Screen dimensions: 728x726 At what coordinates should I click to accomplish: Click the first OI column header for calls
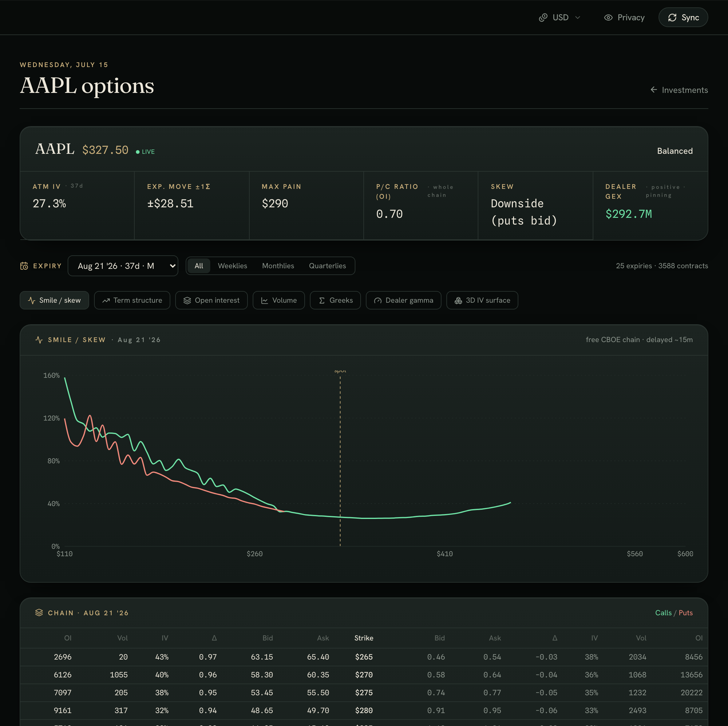[x=67, y=638]
